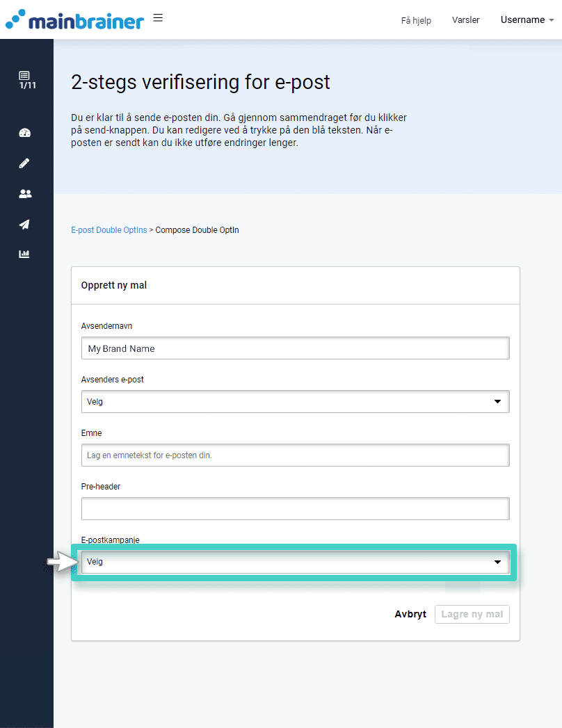Image resolution: width=562 pixels, height=728 pixels.
Task: Click the Compose Double OptIn breadcrumb text
Action: [197, 230]
